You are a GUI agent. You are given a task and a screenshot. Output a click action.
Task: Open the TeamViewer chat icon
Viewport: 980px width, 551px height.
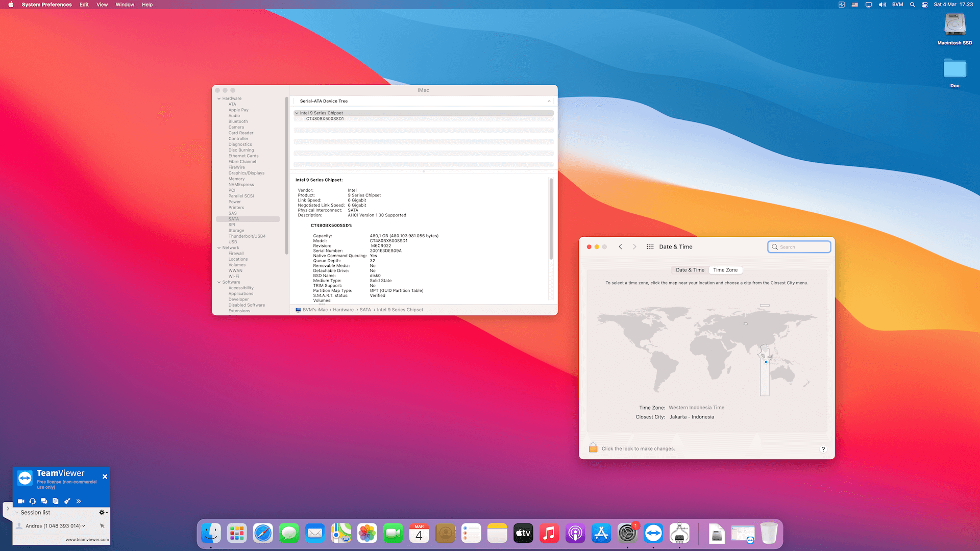tap(44, 502)
